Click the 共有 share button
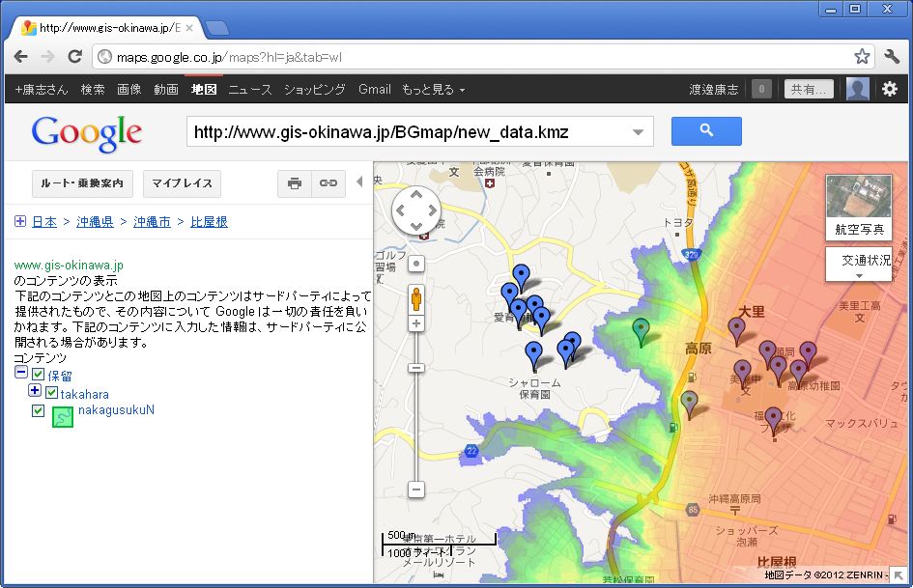Screen dimensions: 913x588 [809, 89]
